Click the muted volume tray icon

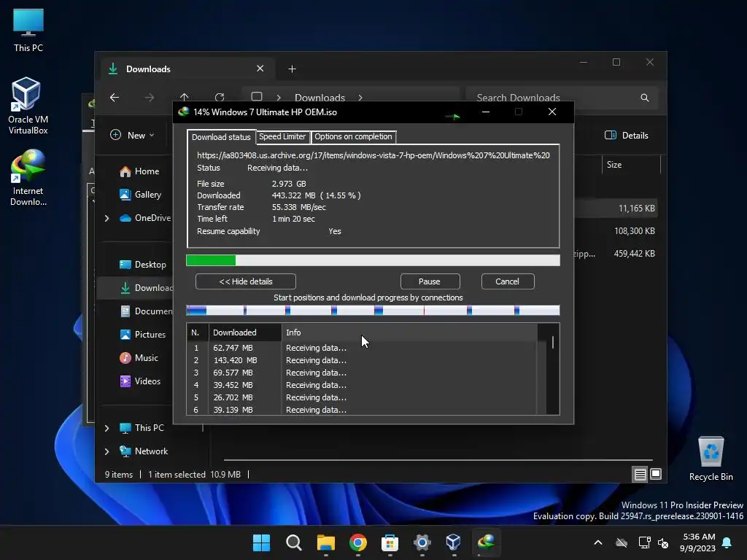tap(662, 542)
